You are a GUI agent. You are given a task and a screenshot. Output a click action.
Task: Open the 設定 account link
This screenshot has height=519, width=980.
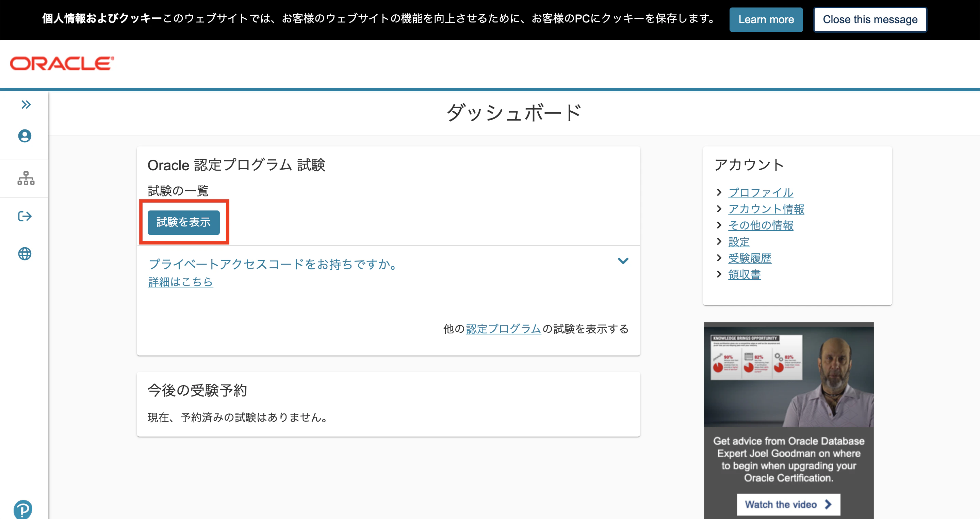point(739,242)
